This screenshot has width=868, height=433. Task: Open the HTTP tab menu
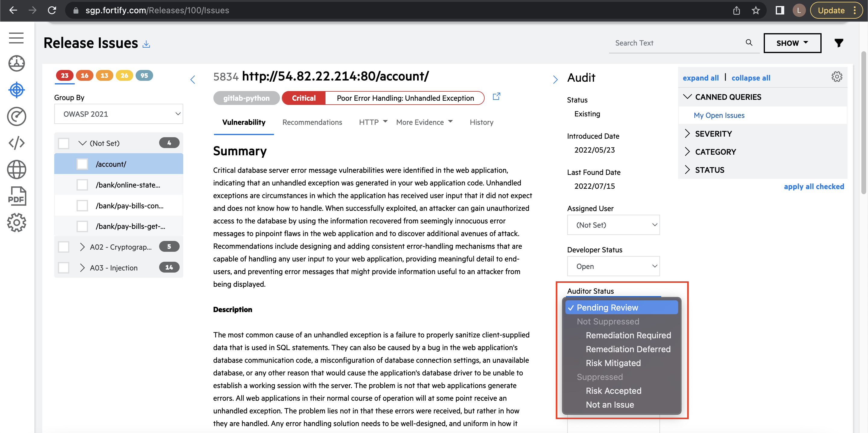[x=373, y=122]
